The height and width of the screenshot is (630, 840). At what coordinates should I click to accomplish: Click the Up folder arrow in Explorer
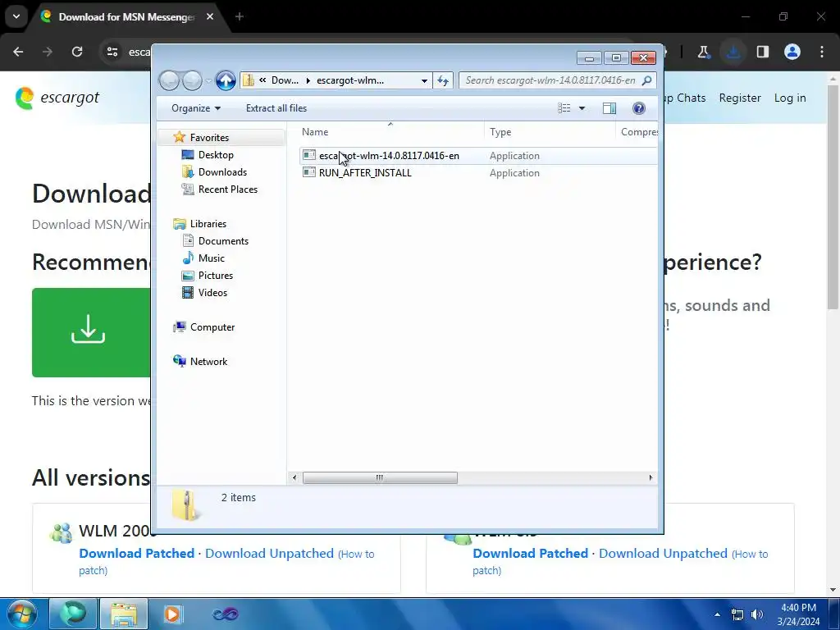(226, 80)
